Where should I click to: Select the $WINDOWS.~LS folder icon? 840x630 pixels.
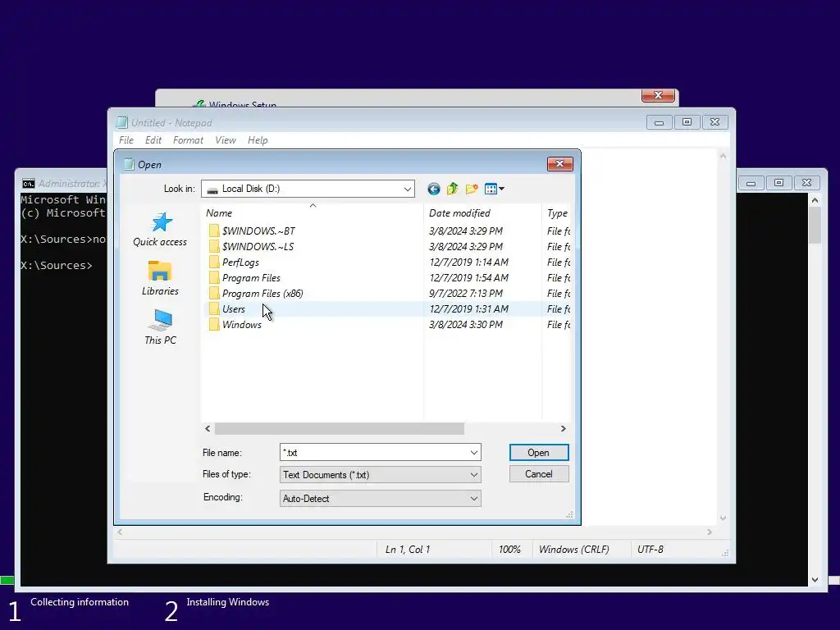214,246
